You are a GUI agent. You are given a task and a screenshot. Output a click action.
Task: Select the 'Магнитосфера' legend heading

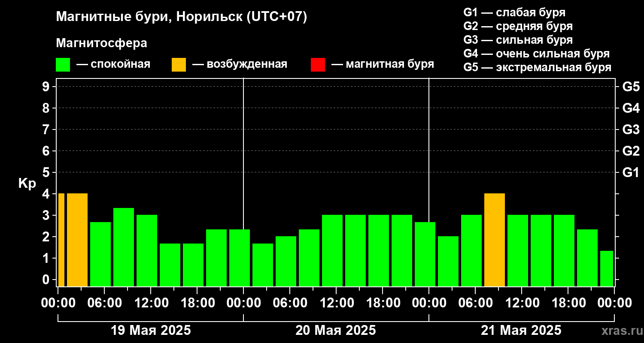(101, 43)
